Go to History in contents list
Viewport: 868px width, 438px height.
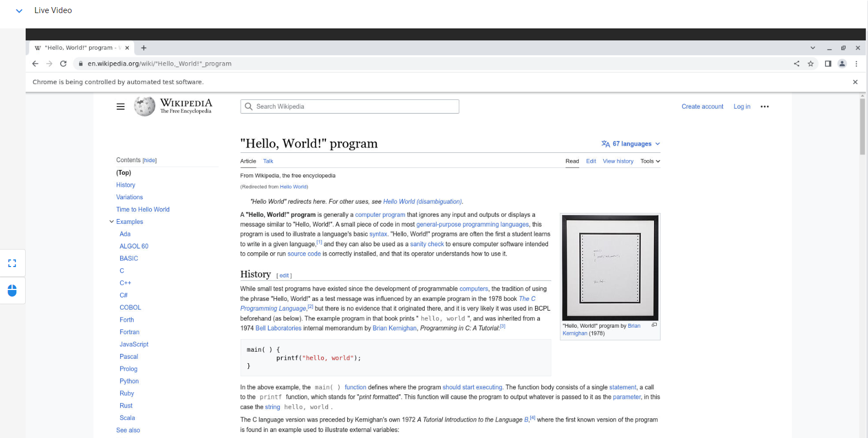tap(126, 185)
